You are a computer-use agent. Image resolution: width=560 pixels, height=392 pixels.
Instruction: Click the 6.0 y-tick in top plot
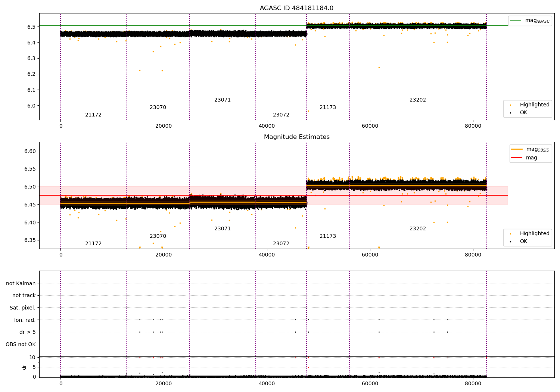point(31,106)
